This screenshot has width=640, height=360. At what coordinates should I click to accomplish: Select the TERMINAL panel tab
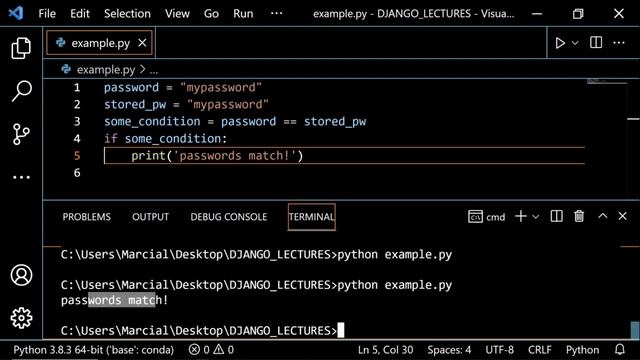311,217
